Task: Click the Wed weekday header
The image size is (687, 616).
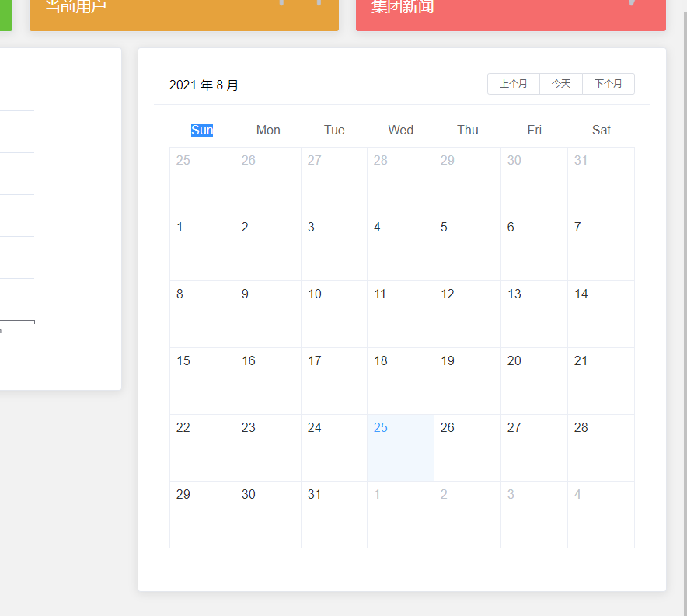Action: (400, 130)
